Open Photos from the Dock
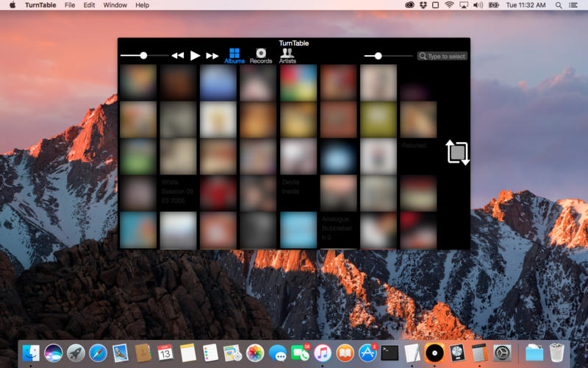Image resolution: width=588 pixels, height=368 pixels. (255, 353)
